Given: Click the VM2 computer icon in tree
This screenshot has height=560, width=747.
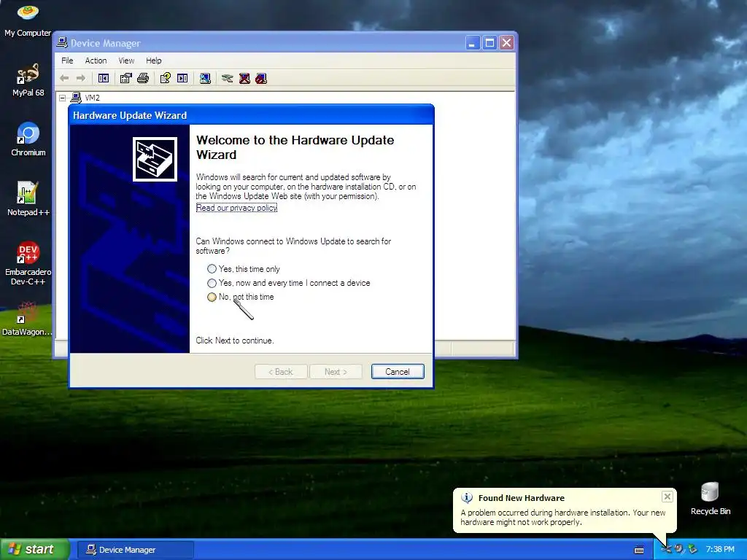Looking at the screenshot, I should (76, 98).
